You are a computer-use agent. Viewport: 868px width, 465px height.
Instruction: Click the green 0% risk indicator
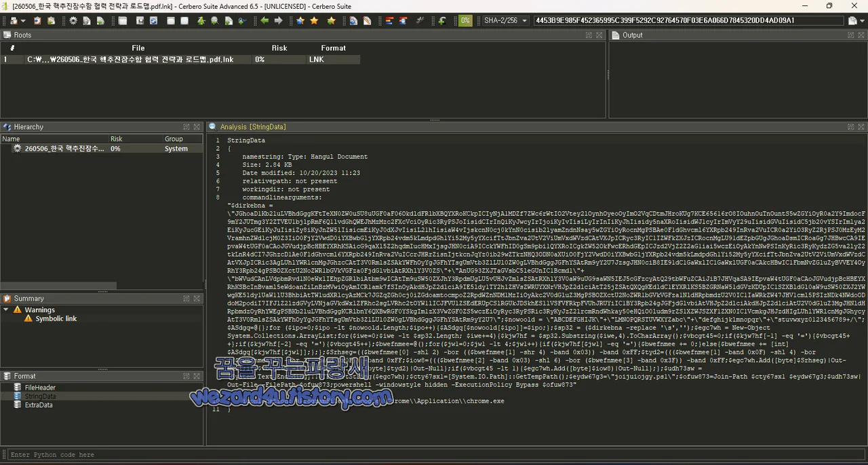click(465, 20)
